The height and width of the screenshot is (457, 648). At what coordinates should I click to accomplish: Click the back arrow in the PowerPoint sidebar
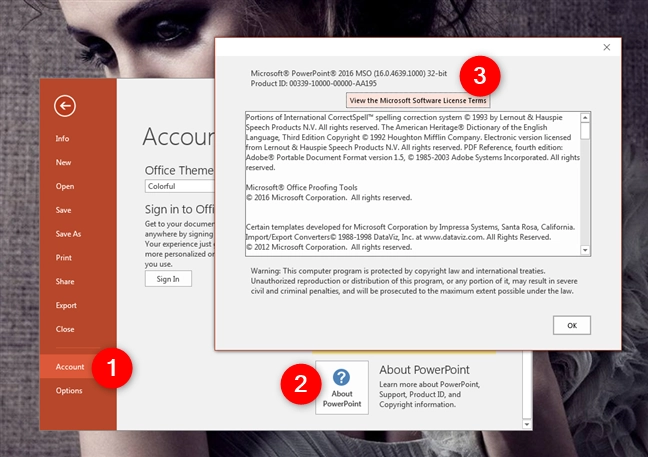(x=65, y=106)
